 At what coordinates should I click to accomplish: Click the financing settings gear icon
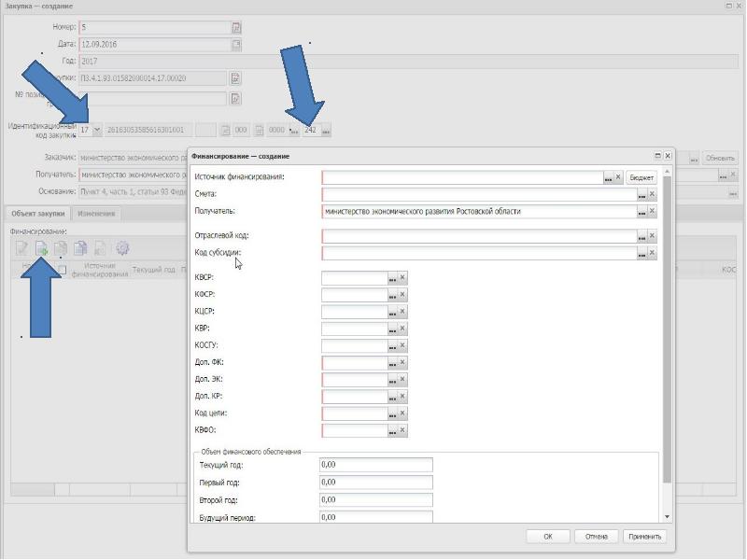[122, 248]
